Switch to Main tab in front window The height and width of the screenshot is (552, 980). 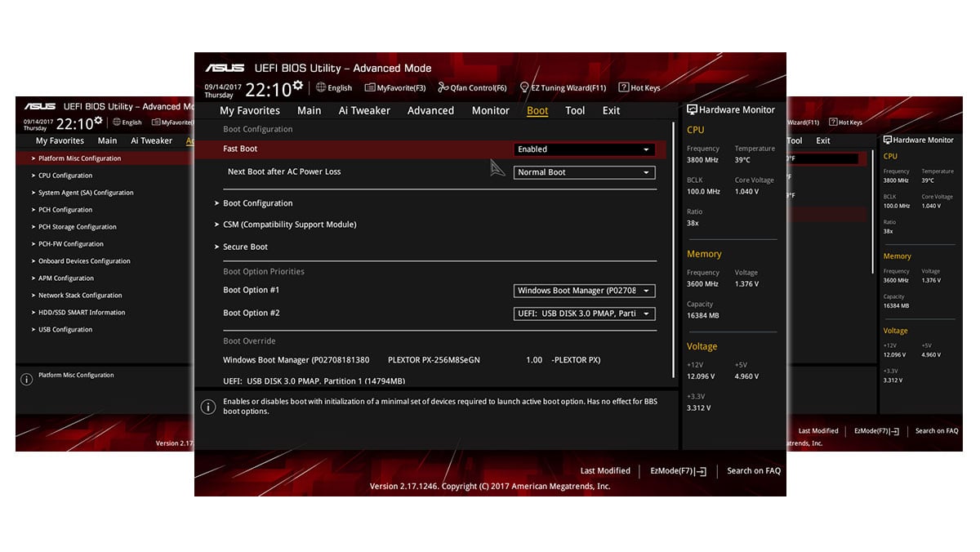point(310,111)
